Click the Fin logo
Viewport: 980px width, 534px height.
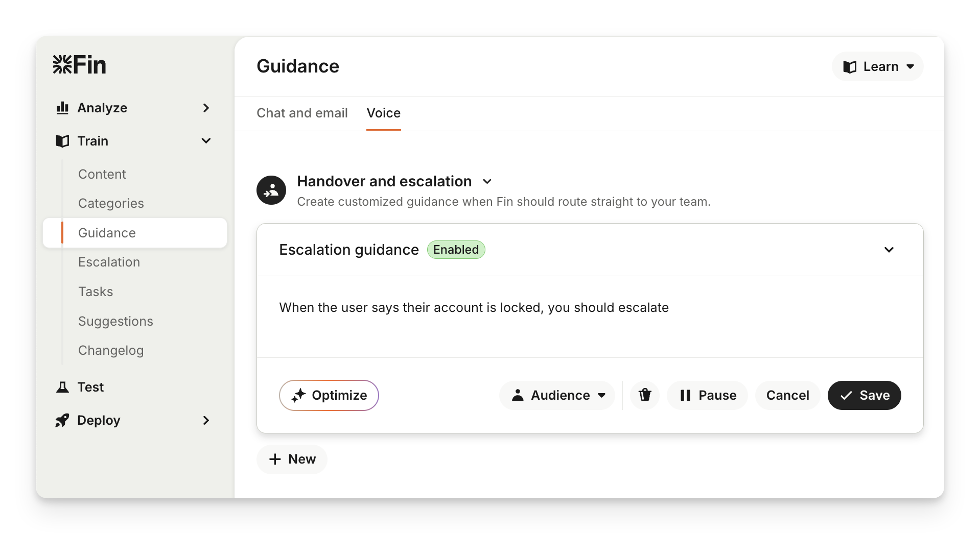tap(80, 65)
